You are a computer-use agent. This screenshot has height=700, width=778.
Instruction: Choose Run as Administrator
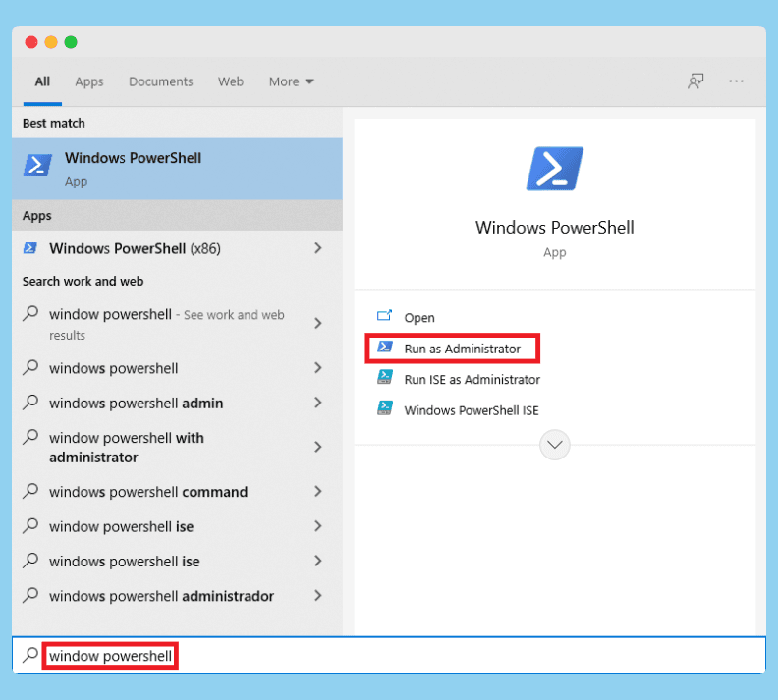(x=462, y=349)
